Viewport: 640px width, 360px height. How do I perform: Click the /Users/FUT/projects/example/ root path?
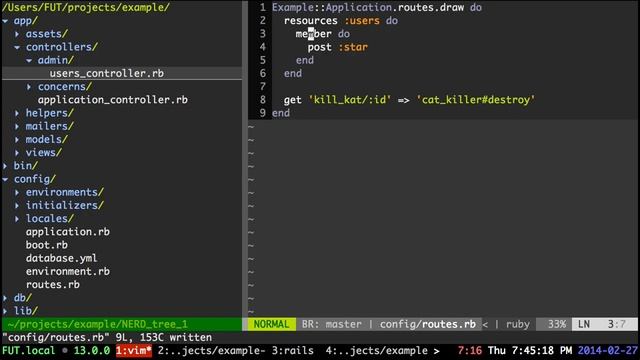(86, 7)
